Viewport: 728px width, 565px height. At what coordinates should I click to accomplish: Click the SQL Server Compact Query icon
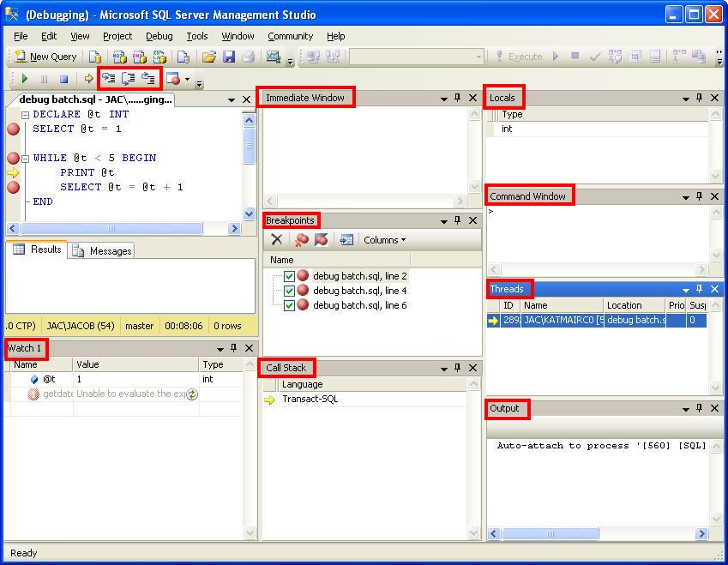(184, 57)
